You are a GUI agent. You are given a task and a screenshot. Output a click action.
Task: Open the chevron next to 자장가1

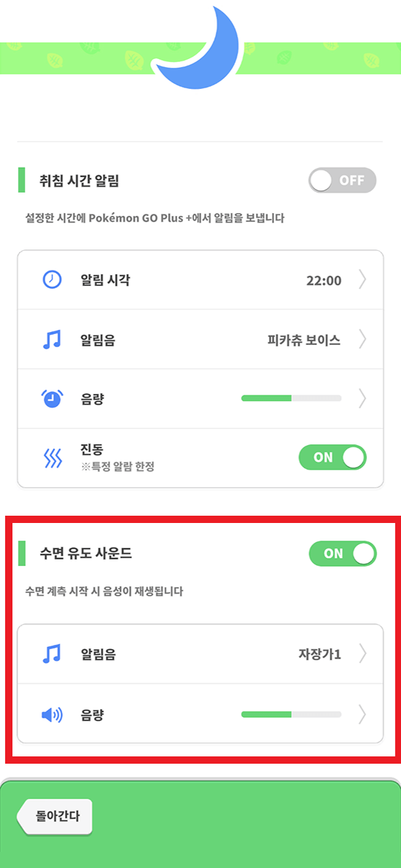click(x=362, y=654)
